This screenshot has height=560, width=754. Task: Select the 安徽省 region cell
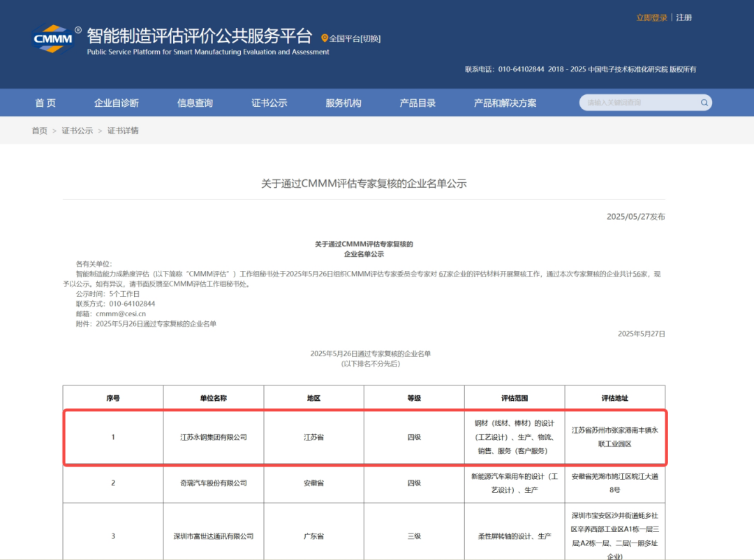313,483
